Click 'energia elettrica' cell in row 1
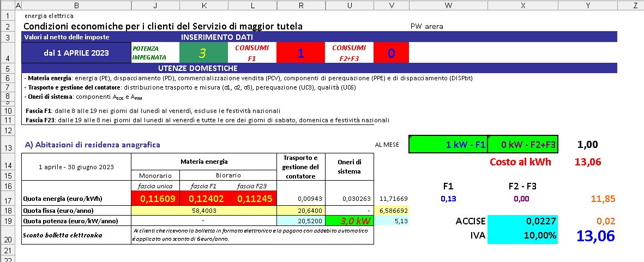Viewport: 644px width, 262px height. coord(49,16)
